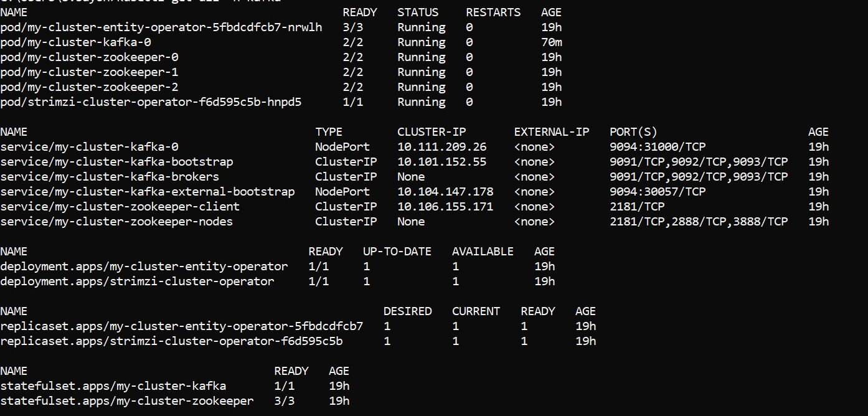The height and width of the screenshot is (416, 868).
Task: Click the 3/3 ready value of entity-operator pod
Action: click(352, 27)
